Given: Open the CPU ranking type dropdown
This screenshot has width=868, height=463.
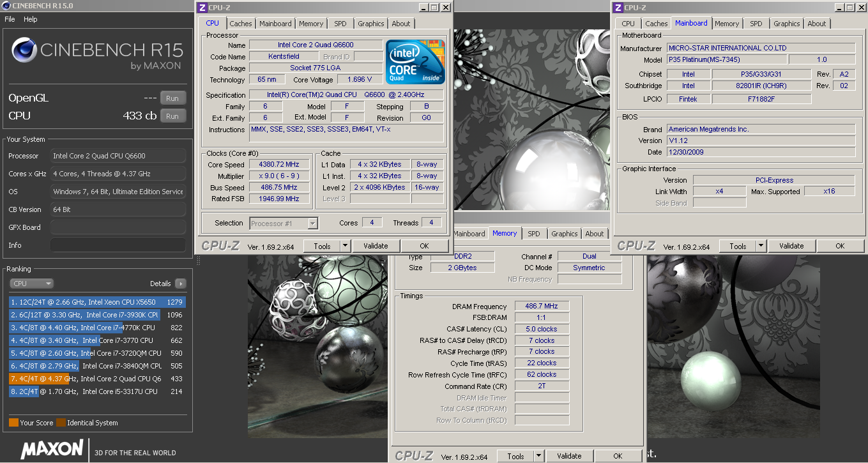Looking at the screenshot, I should pyautogui.click(x=32, y=284).
